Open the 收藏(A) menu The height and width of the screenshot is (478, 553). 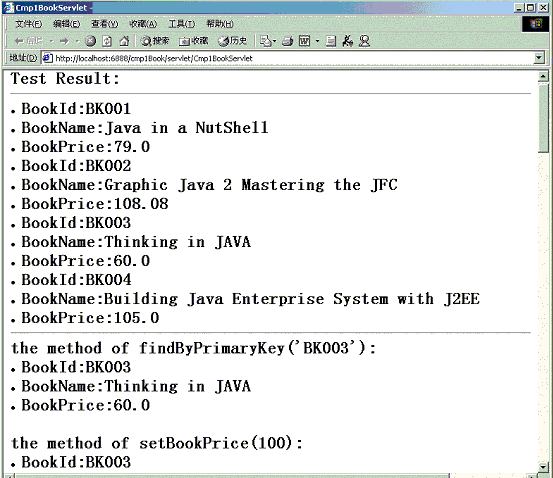click(x=143, y=24)
